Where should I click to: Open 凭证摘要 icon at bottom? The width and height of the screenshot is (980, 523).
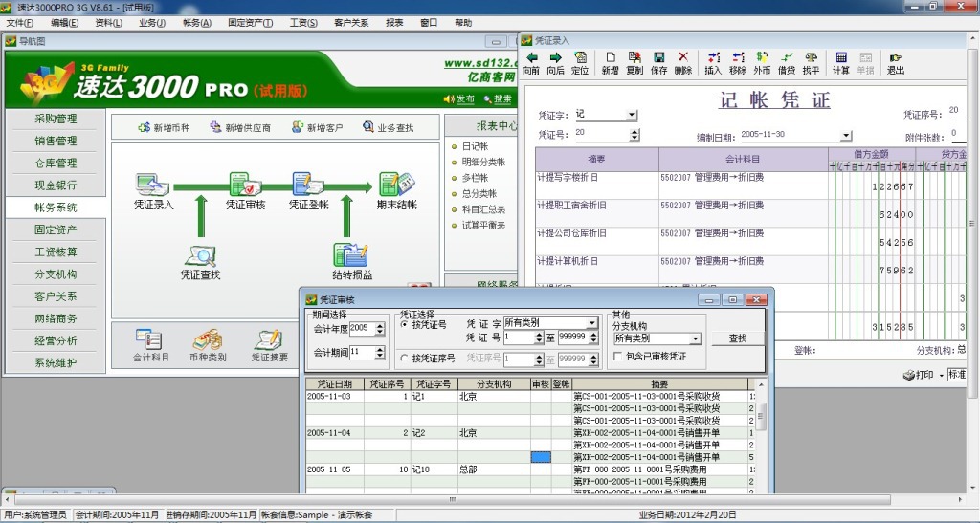[270, 345]
